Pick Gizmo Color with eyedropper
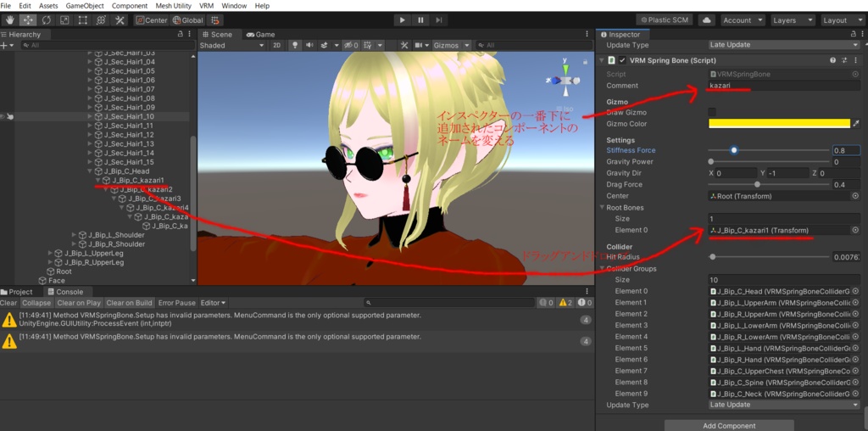The height and width of the screenshot is (431, 868). point(857,124)
